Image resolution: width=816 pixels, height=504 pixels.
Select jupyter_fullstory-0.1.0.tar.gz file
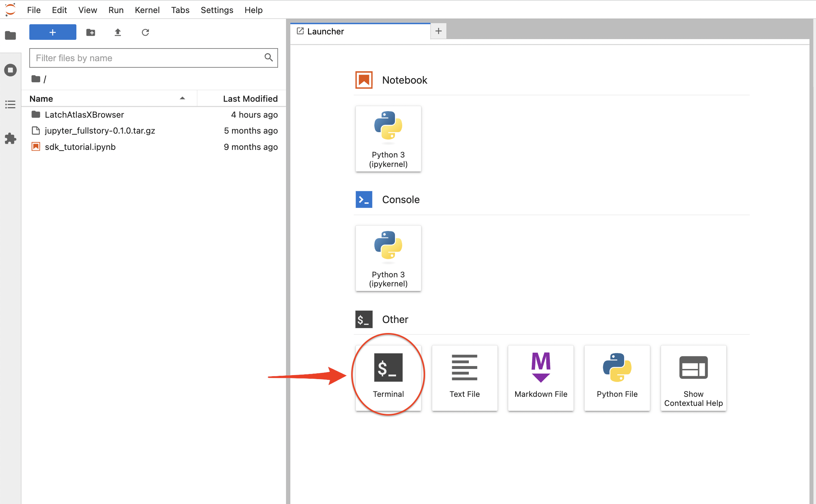pyautogui.click(x=153, y=131)
